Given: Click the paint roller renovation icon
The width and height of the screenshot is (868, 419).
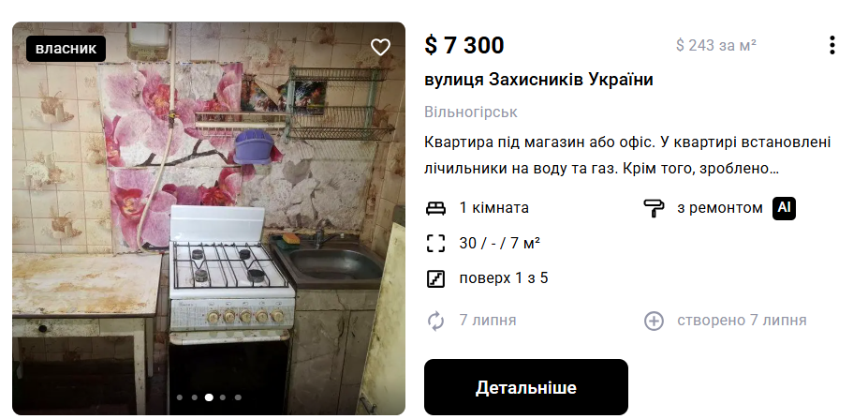Looking at the screenshot, I should tap(654, 208).
